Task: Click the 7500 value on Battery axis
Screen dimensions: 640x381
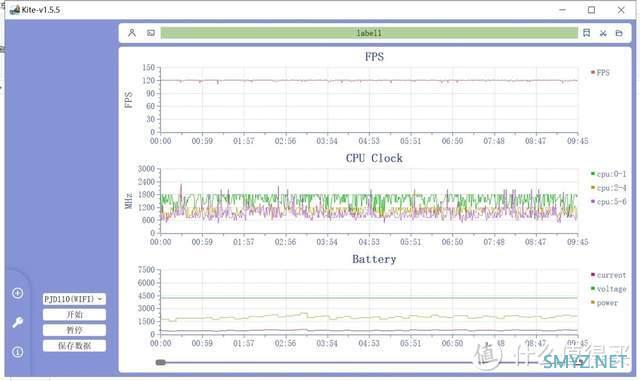Action: point(147,270)
